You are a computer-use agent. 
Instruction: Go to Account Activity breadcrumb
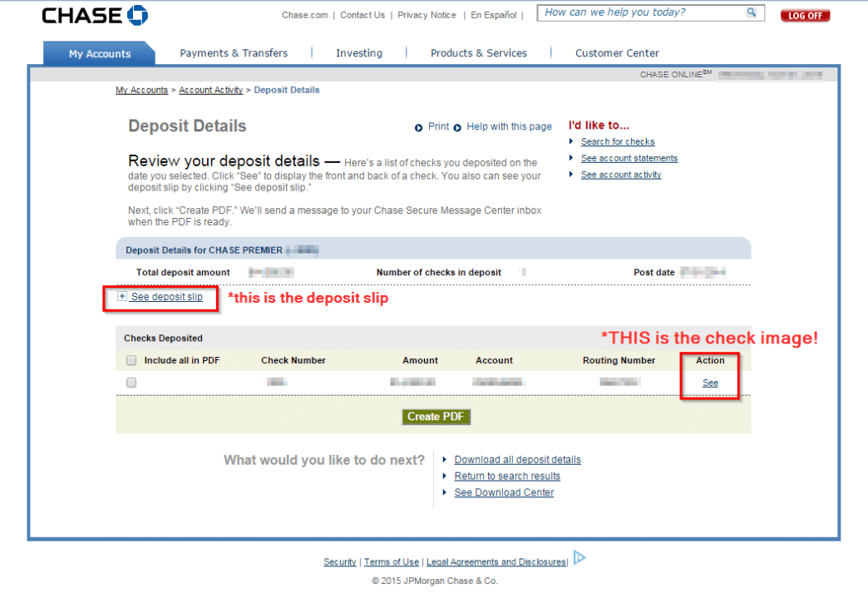210,90
